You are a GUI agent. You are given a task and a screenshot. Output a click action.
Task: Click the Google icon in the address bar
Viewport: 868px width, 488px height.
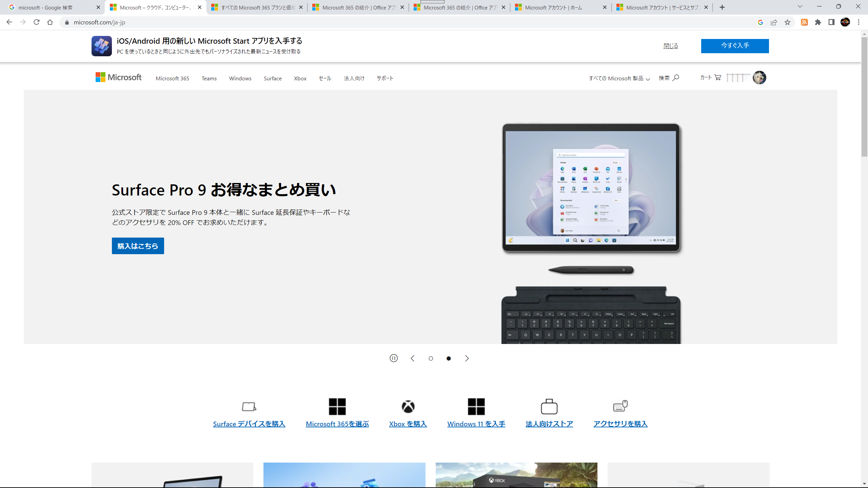click(760, 22)
